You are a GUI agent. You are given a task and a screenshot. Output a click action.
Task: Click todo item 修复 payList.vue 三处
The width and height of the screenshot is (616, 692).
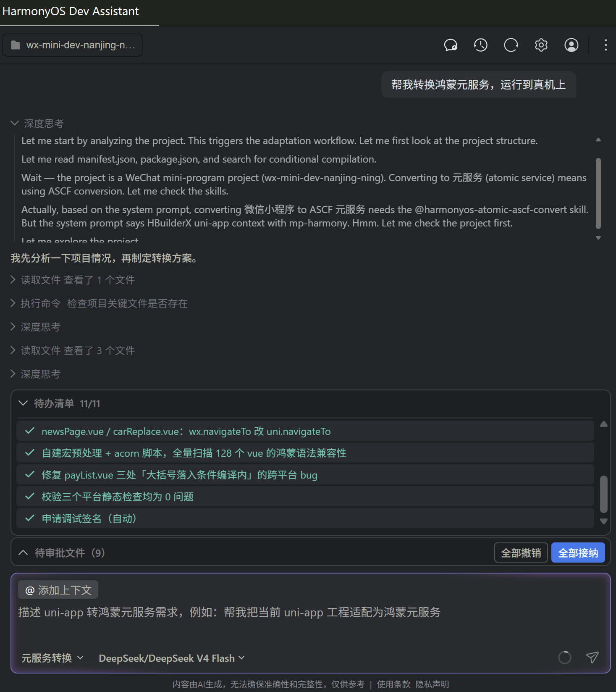coord(305,475)
